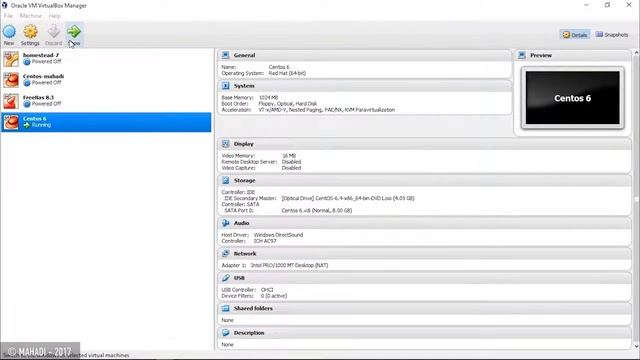Image resolution: width=640 pixels, height=360 pixels.
Task: Click the USB section plug icon
Action: [225, 278]
